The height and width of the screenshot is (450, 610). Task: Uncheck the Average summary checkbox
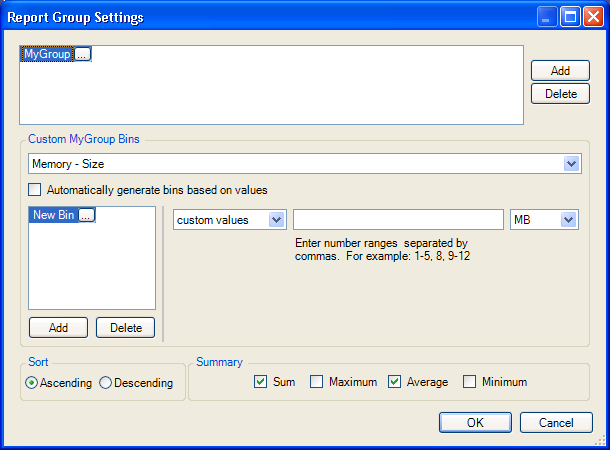395,381
